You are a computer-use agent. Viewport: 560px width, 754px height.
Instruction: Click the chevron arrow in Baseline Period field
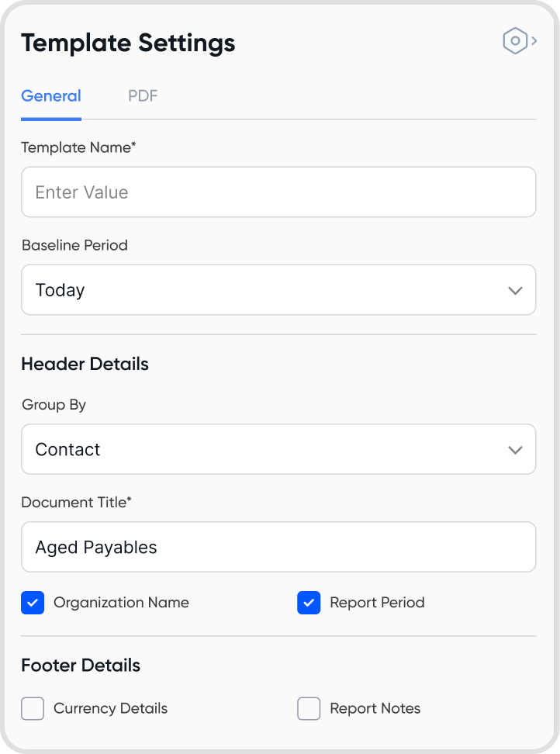click(x=515, y=291)
